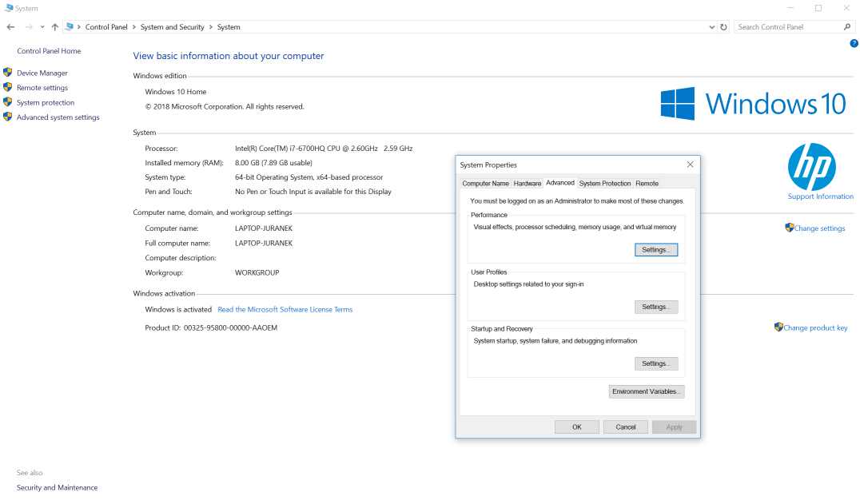Select the Advanced tab
This screenshot has height=504, width=860.
pyautogui.click(x=560, y=183)
